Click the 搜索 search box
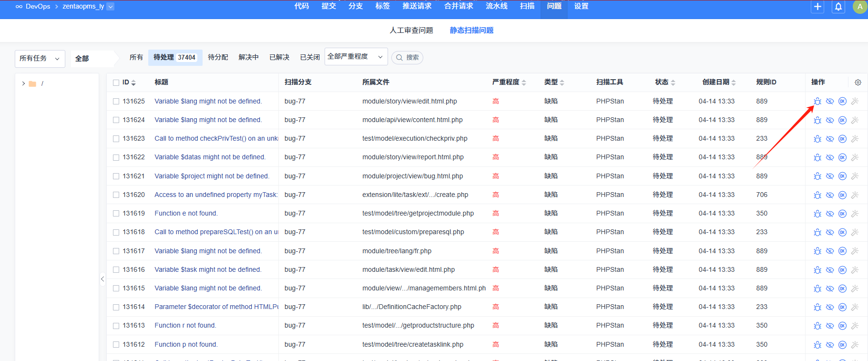This screenshot has height=361, width=868. (x=408, y=57)
